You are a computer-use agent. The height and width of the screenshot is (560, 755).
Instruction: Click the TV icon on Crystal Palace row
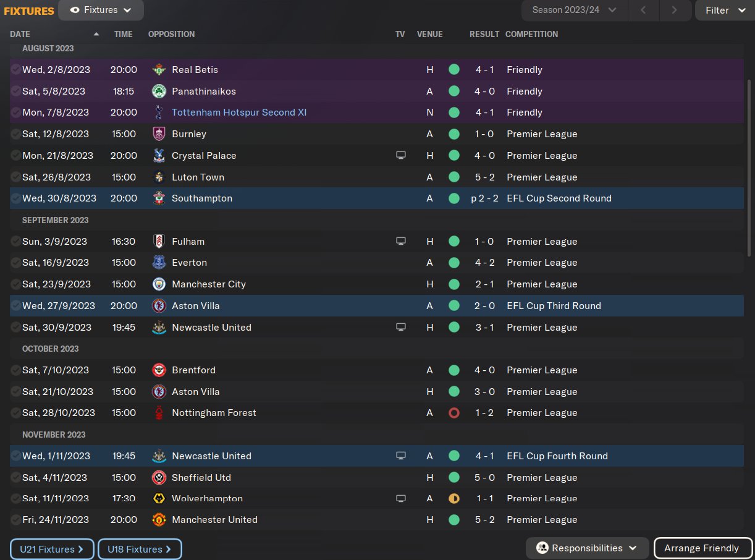[401, 156]
